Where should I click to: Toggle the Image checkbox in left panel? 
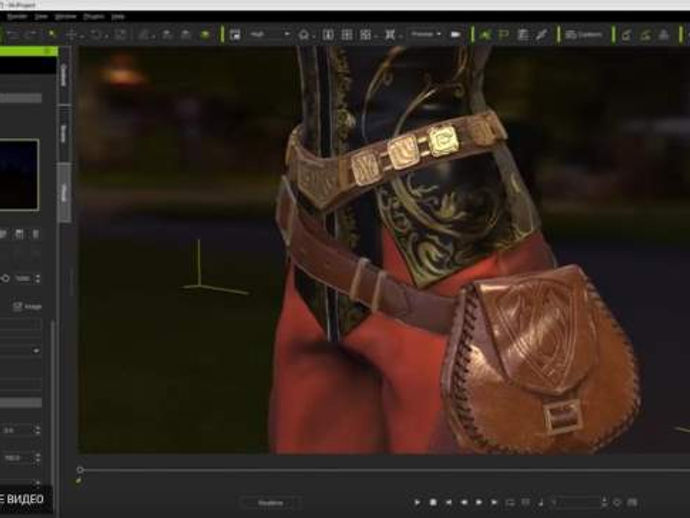click(x=18, y=306)
